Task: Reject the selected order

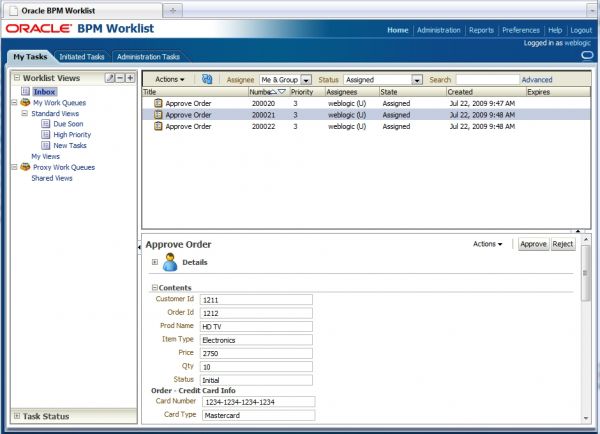Action: pyautogui.click(x=562, y=244)
